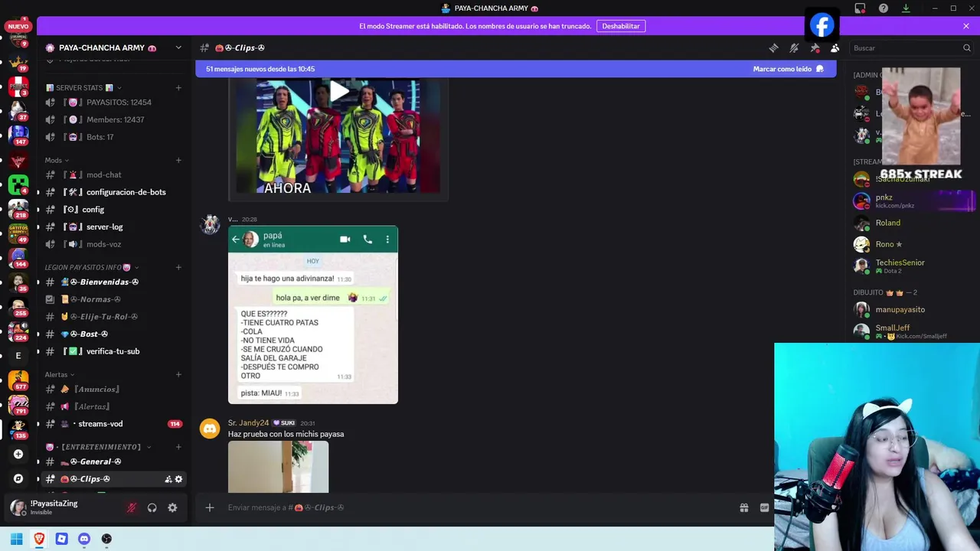Play the video with AHORA caption

(x=338, y=93)
